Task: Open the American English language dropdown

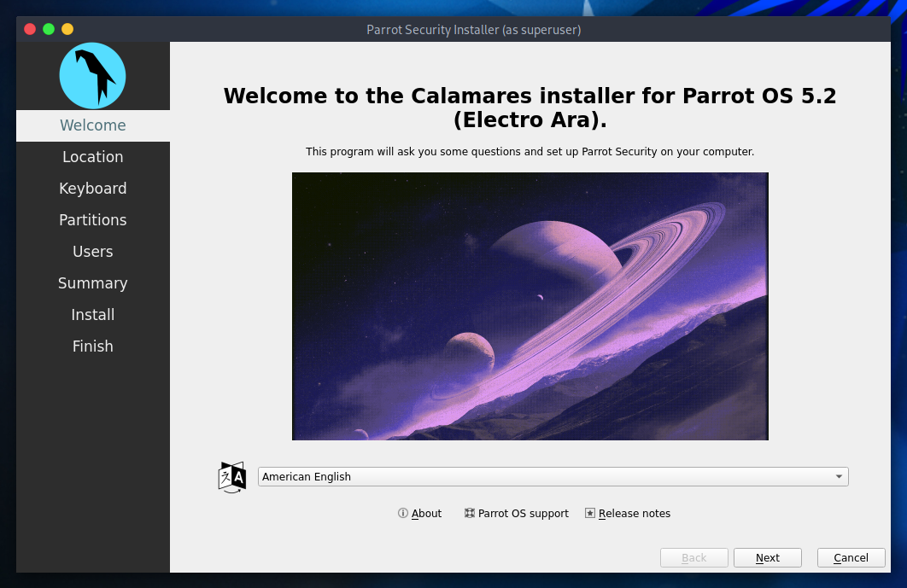Action: [553, 476]
